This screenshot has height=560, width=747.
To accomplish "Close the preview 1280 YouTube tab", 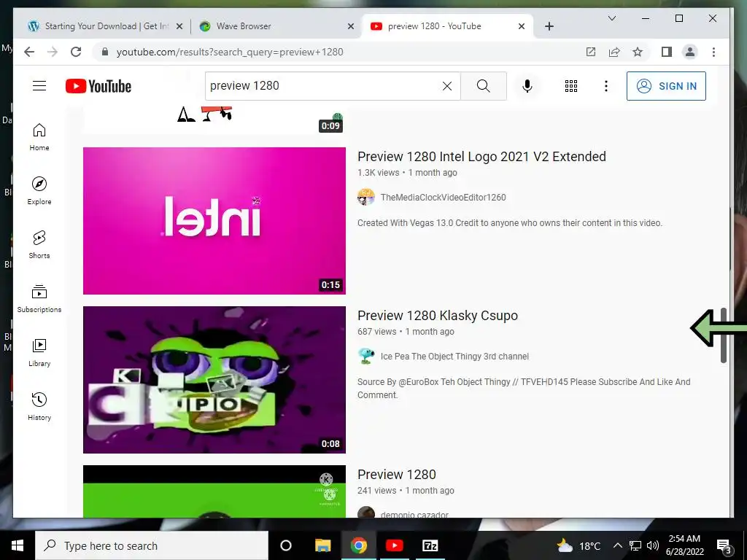I will pos(522,26).
